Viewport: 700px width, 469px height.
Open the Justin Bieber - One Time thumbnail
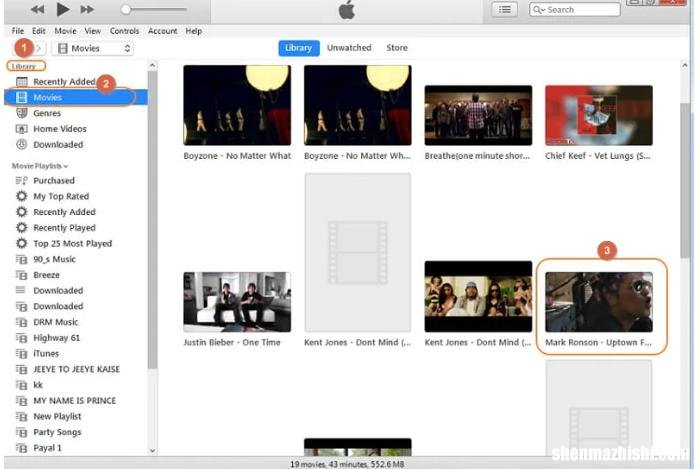(237, 302)
